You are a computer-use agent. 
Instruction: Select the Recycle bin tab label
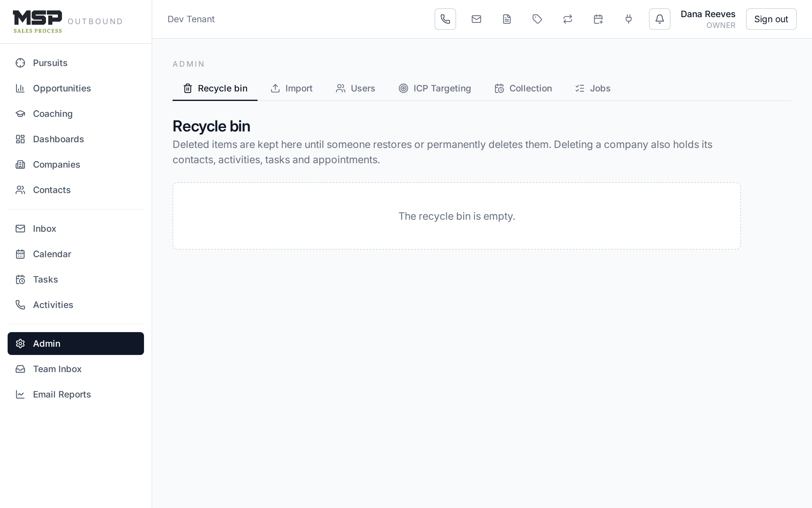222,88
